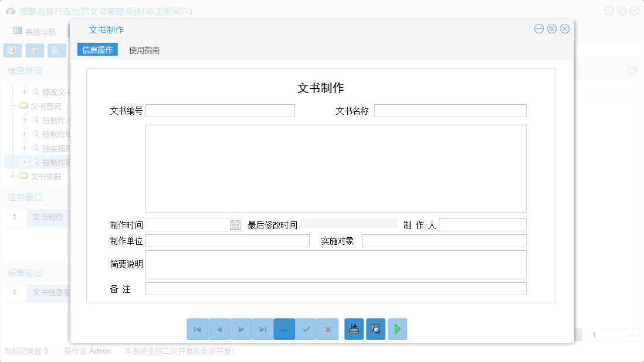644x362 pixels.
Task: Print the document using the print icon
Action: [354, 329]
